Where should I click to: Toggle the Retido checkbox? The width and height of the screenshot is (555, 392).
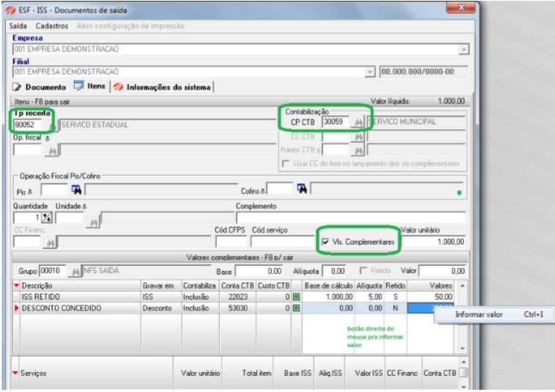[x=363, y=270]
